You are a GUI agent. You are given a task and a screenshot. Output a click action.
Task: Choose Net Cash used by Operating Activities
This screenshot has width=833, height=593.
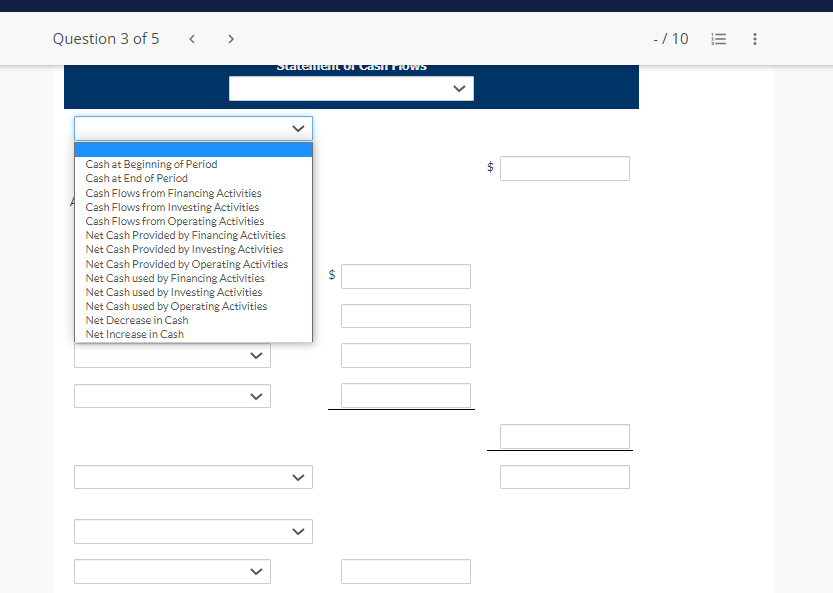[176, 306]
